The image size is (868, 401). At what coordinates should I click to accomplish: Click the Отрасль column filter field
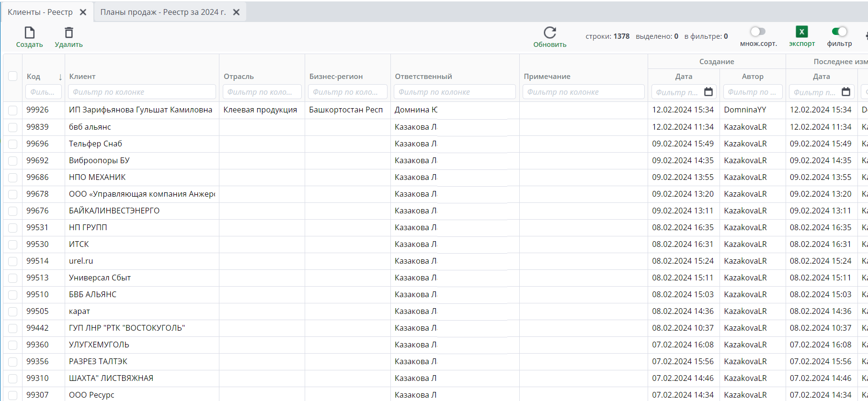[262, 92]
